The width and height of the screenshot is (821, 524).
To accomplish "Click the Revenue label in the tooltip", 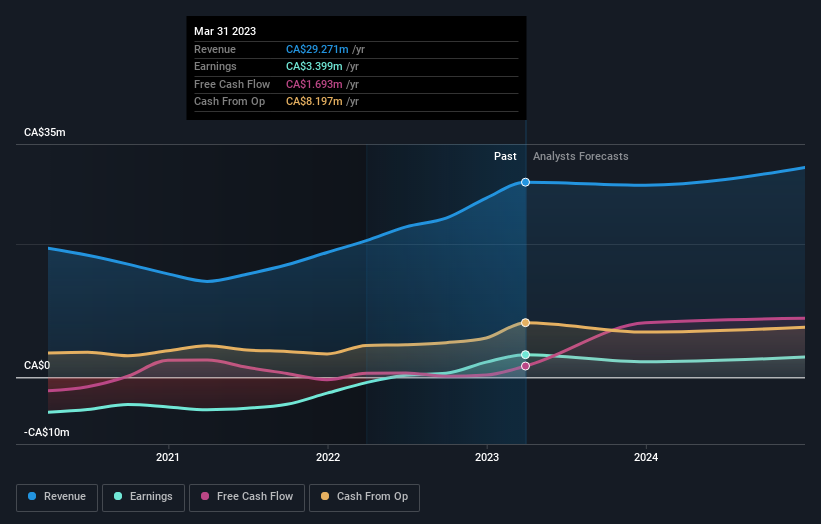I will click(x=215, y=49).
